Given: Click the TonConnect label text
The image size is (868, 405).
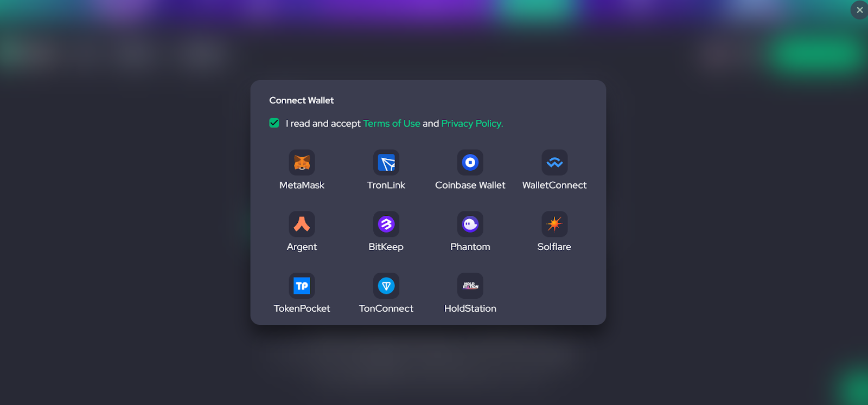Looking at the screenshot, I should pyautogui.click(x=386, y=308).
